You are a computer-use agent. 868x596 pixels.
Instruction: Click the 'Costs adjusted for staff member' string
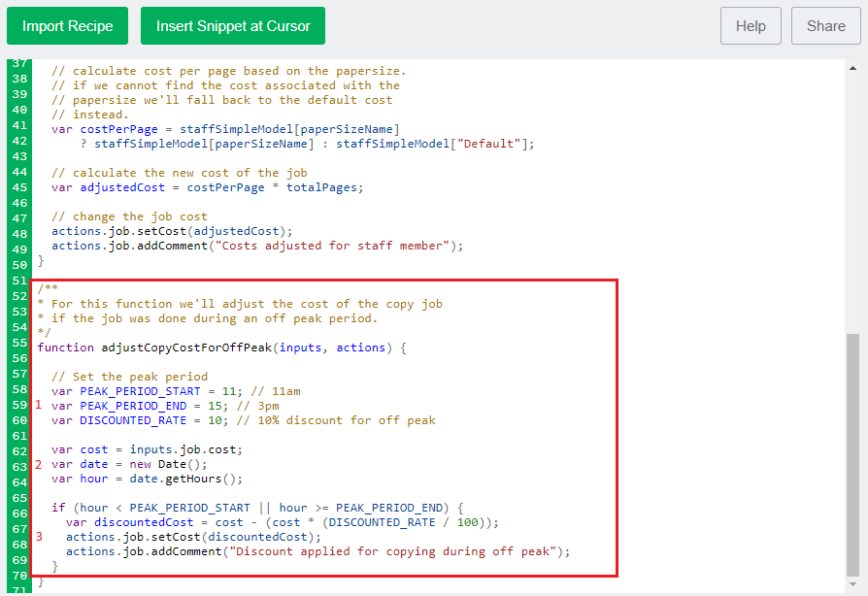tap(332, 246)
